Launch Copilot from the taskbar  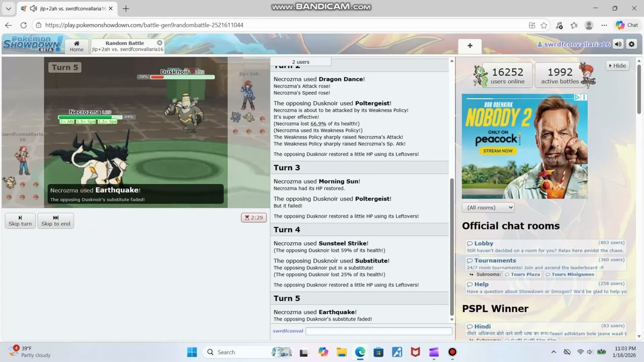(x=323, y=352)
